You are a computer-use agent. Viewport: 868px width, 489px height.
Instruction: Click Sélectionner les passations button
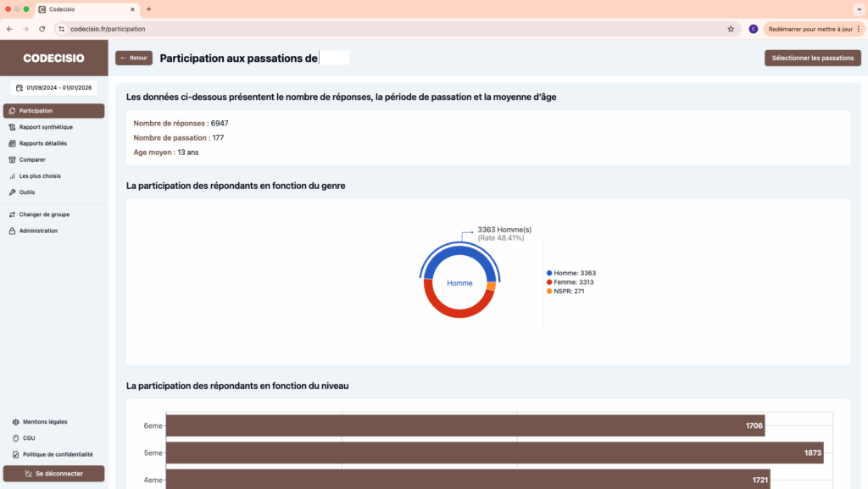click(x=812, y=58)
